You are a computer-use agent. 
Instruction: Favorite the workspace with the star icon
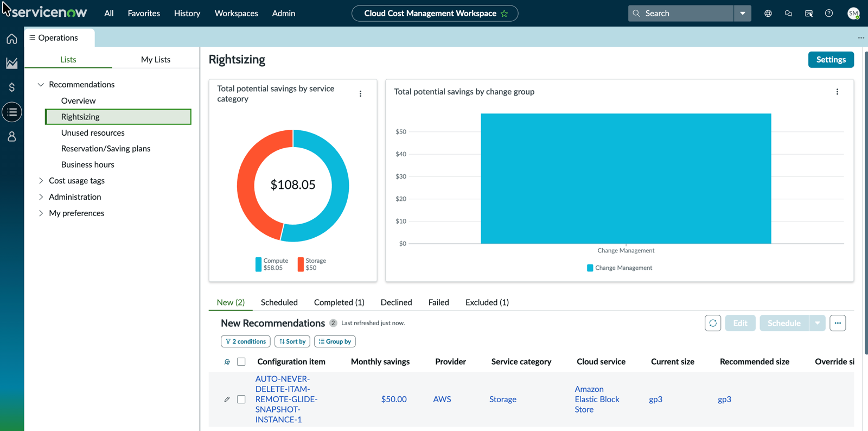[x=505, y=14]
